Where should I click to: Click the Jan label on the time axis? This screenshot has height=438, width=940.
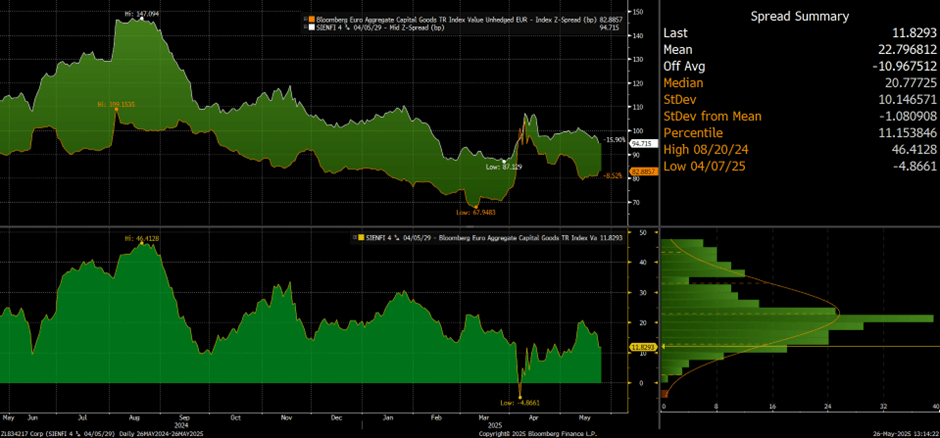388,416
